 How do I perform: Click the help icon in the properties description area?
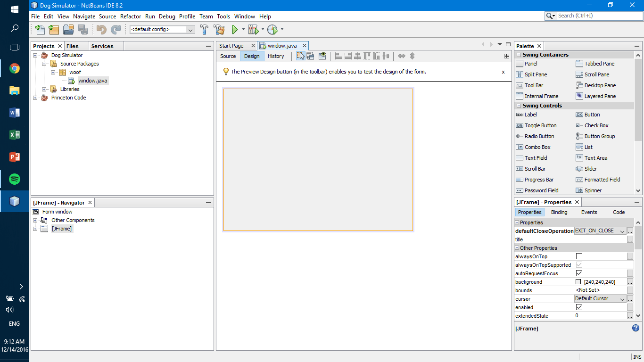click(636, 328)
